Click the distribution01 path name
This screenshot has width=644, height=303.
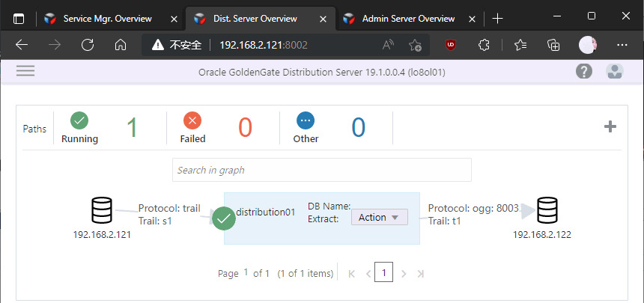point(265,212)
